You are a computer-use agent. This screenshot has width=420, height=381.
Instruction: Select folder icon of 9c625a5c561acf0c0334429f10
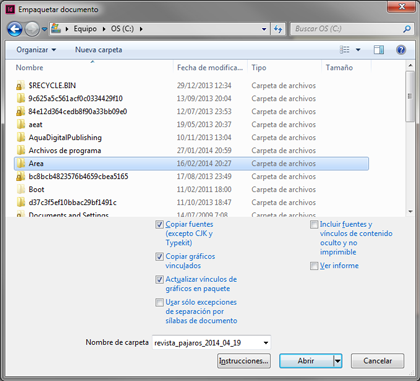point(21,99)
